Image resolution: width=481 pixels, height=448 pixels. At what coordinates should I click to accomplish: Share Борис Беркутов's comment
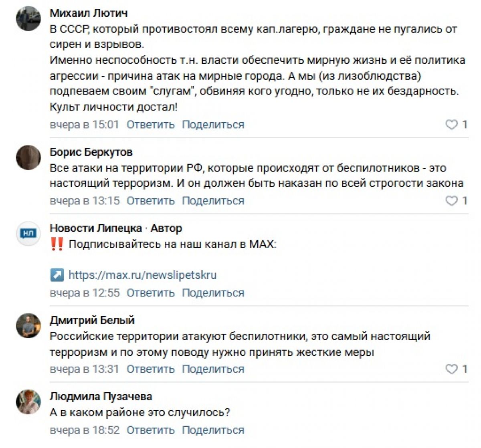[213, 200]
